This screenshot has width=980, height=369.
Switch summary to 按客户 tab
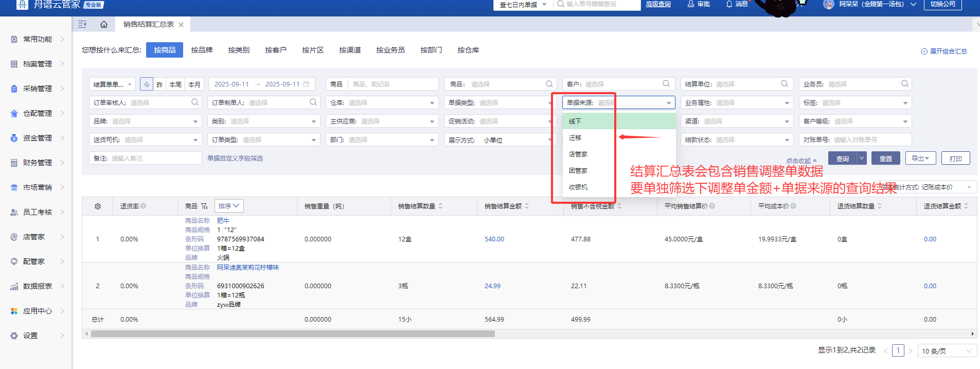(276, 50)
